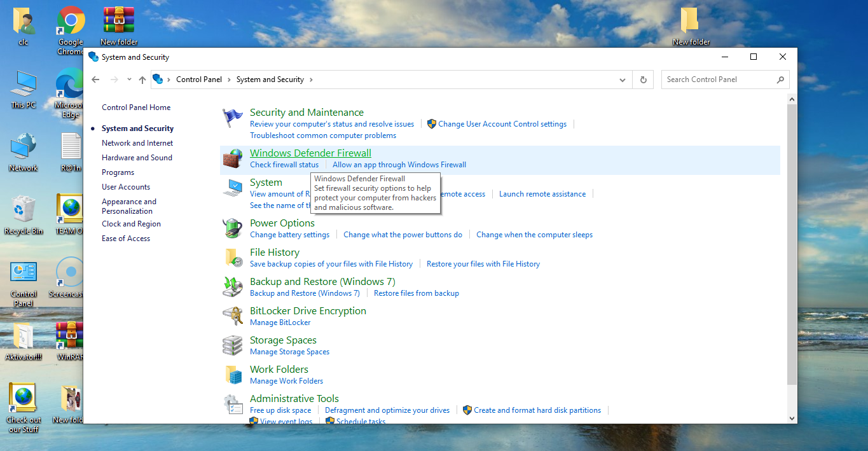Open Storage Spaces using its drives icon
Screen dimensions: 868x451
[x=232, y=343]
